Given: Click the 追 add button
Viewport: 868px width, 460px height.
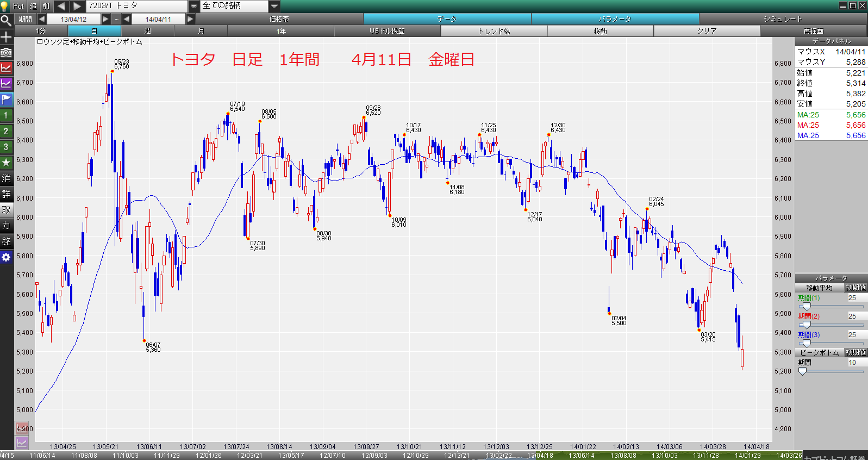Looking at the screenshot, I should [x=33, y=6].
